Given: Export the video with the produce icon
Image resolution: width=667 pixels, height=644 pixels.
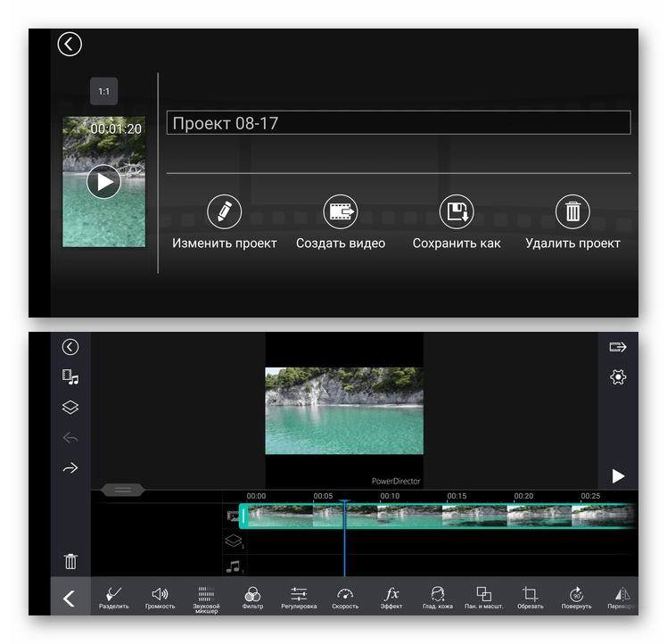Looking at the screenshot, I should tap(618, 347).
